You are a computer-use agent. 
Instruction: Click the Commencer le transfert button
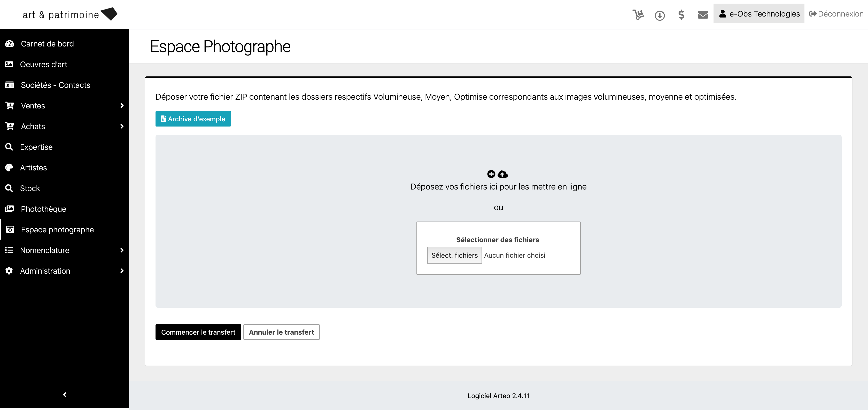(x=198, y=332)
